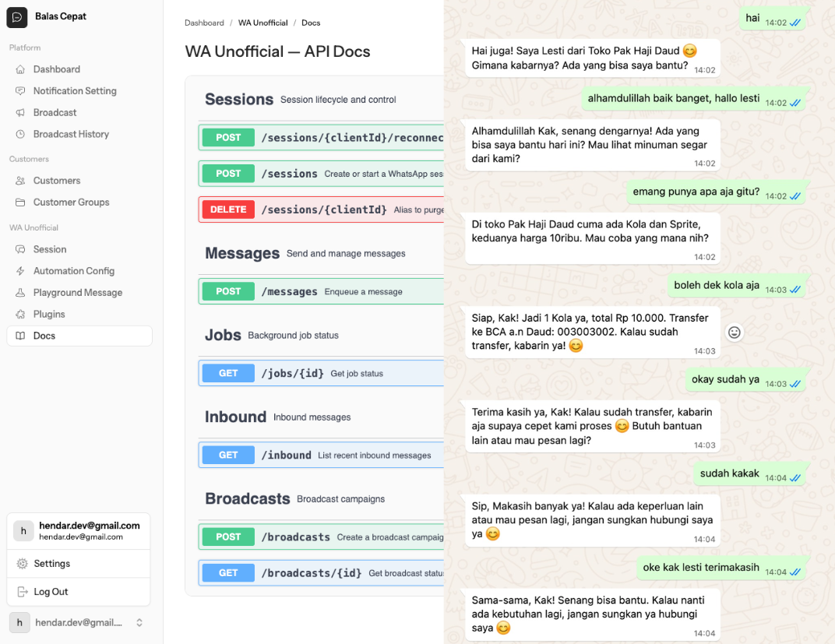This screenshot has height=644, width=835.
Task: Click the Plugins puzzle icon
Action: click(20, 315)
